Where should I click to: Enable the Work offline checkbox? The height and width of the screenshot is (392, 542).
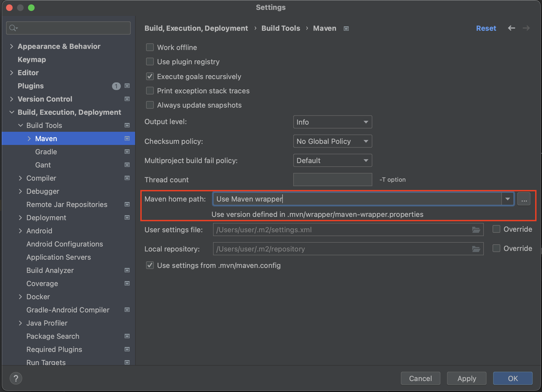(150, 47)
